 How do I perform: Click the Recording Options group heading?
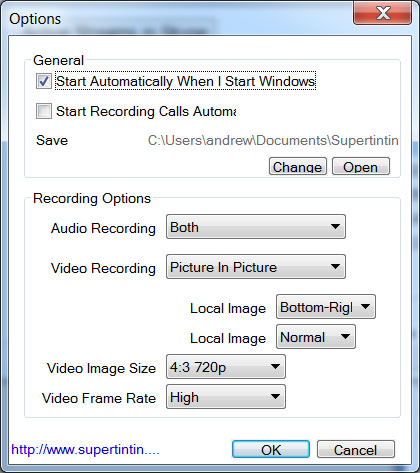pos(92,198)
